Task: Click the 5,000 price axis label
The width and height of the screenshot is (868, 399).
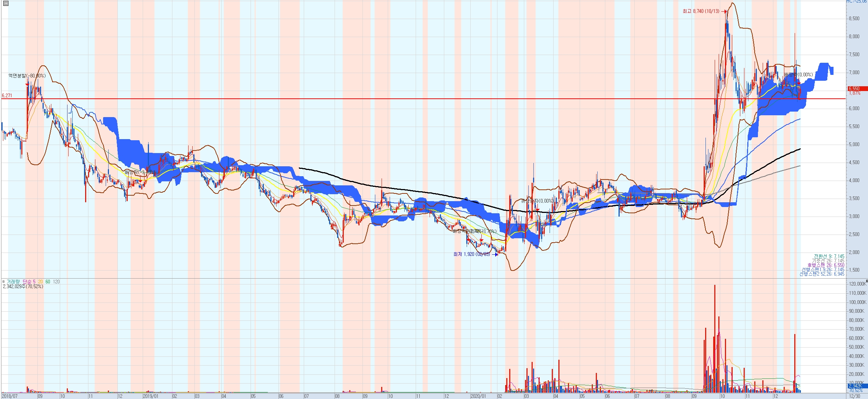Action: click(854, 144)
